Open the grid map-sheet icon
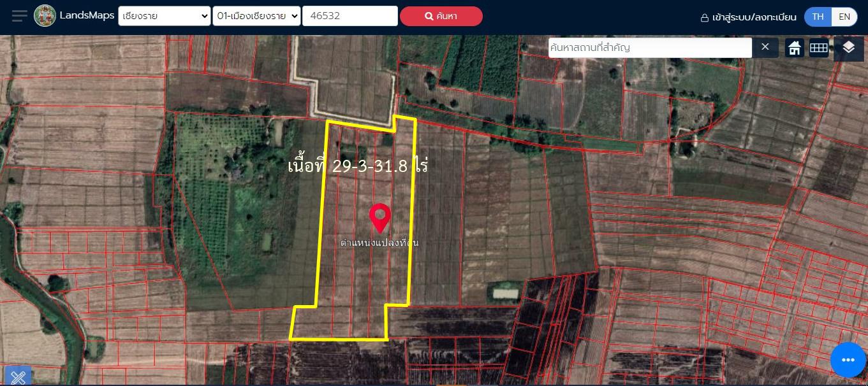The image size is (868, 386). tap(819, 48)
